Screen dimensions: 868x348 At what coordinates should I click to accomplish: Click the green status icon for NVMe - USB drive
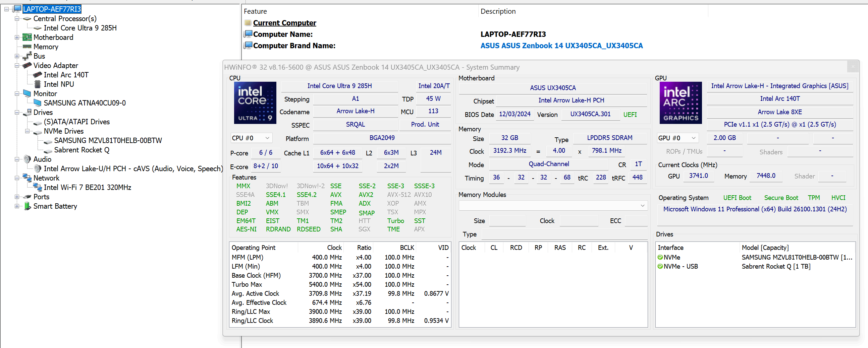(660, 266)
